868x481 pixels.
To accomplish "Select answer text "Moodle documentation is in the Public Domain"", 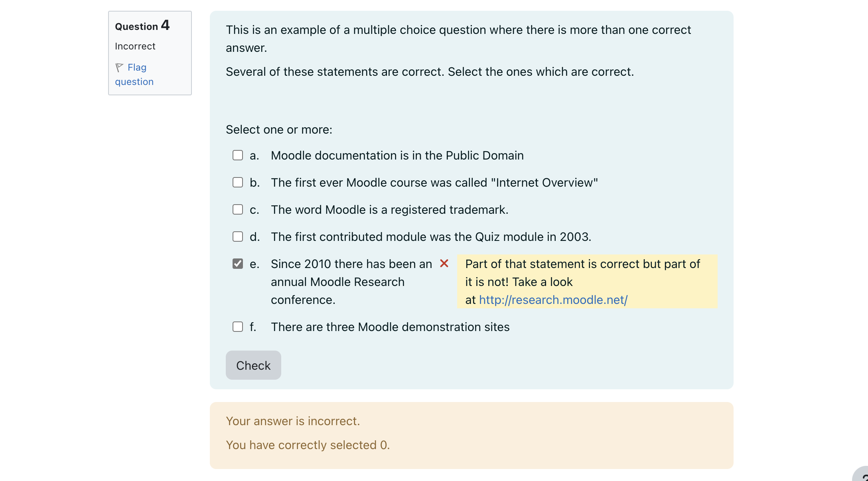I will pyautogui.click(x=397, y=155).
